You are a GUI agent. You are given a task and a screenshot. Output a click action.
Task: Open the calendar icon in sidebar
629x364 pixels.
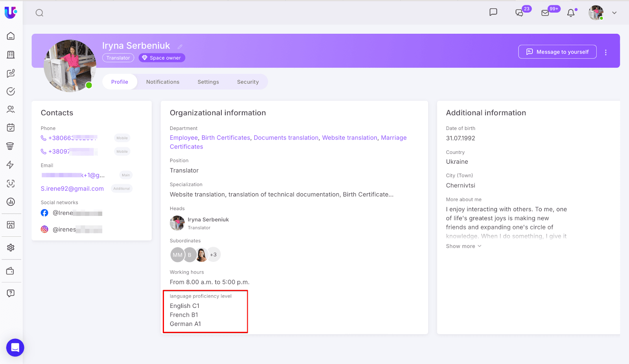pyautogui.click(x=11, y=128)
